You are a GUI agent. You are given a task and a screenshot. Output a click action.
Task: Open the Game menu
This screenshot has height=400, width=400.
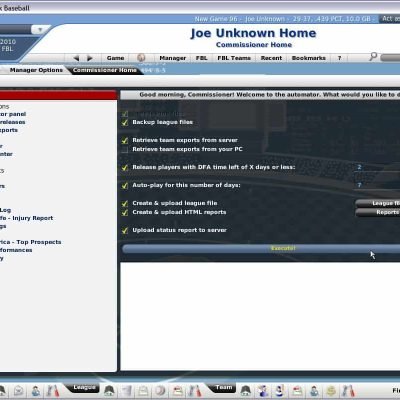pyautogui.click(x=115, y=58)
